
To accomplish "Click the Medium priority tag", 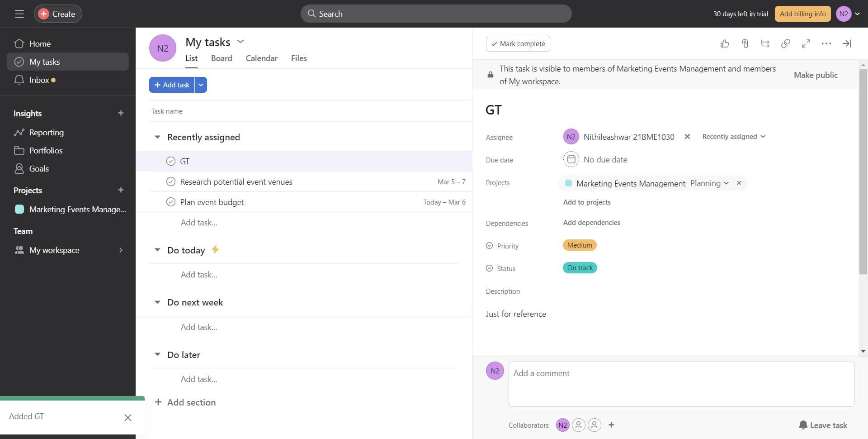I will [x=580, y=245].
